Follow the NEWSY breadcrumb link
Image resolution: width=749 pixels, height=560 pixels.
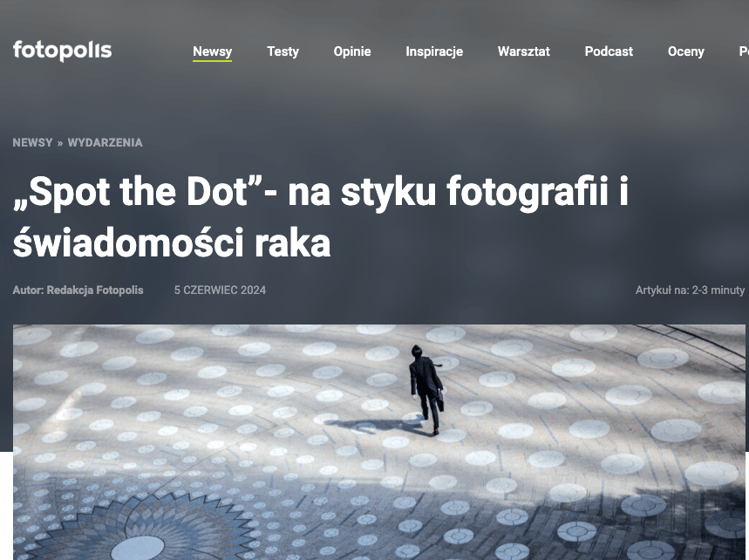32,142
